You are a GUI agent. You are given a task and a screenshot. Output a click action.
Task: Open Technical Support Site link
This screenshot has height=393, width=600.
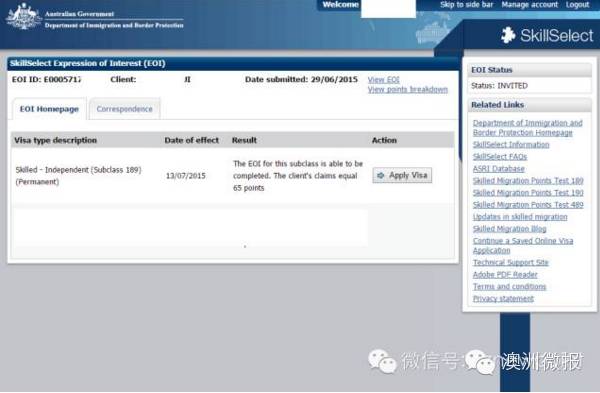pyautogui.click(x=510, y=263)
